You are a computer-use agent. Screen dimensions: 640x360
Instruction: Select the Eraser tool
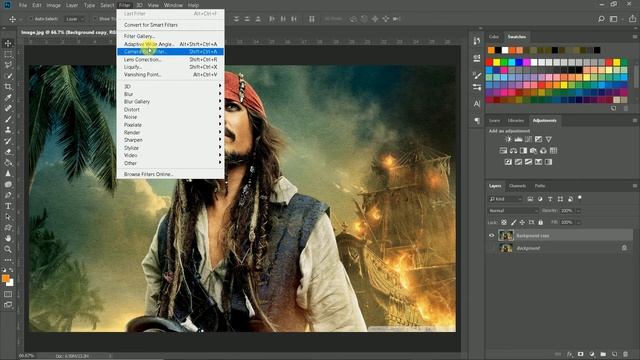(8, 151)
